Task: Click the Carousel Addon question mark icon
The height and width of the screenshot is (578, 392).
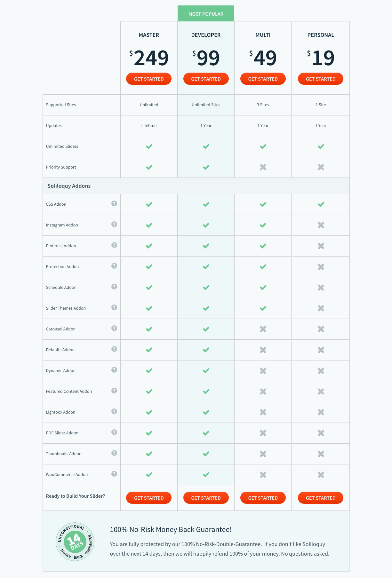Action: 114,328
